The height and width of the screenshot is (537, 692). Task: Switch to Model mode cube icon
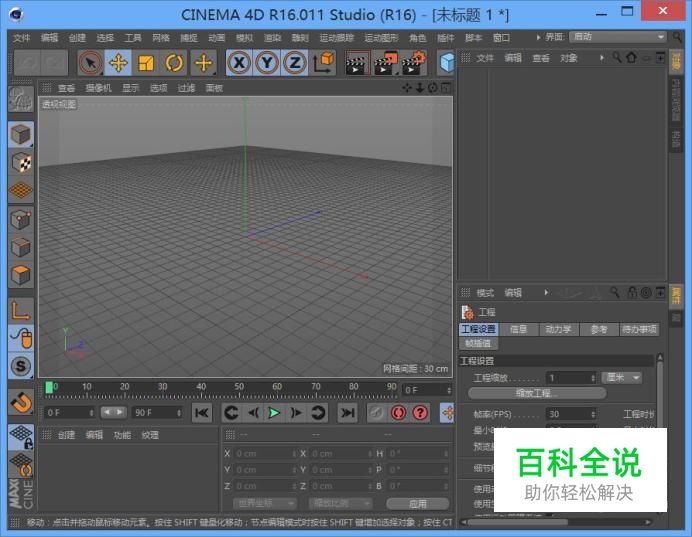tap(20, 134)
